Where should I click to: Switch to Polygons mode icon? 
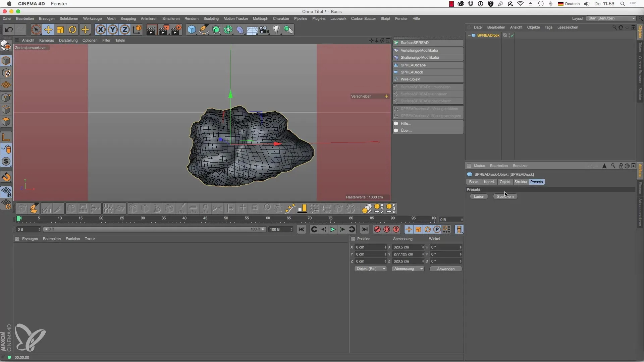click(6, 122)
